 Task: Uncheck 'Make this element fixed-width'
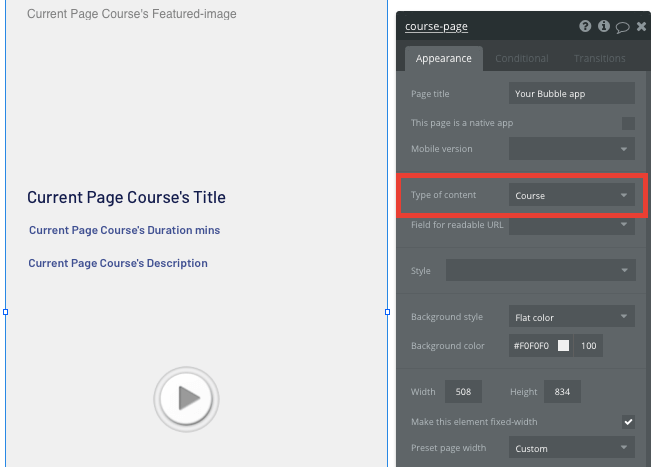628,422
